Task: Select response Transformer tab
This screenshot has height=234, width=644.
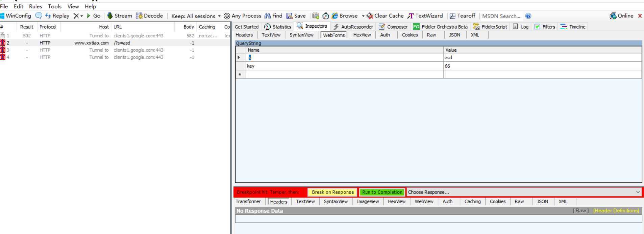Action: tap(248, 202)
